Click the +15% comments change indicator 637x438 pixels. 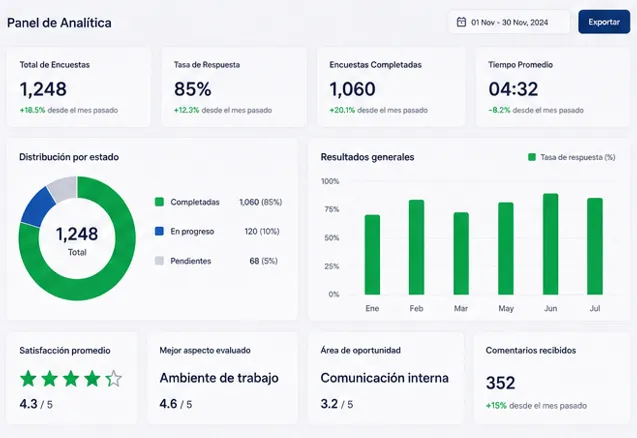[496, 405]
